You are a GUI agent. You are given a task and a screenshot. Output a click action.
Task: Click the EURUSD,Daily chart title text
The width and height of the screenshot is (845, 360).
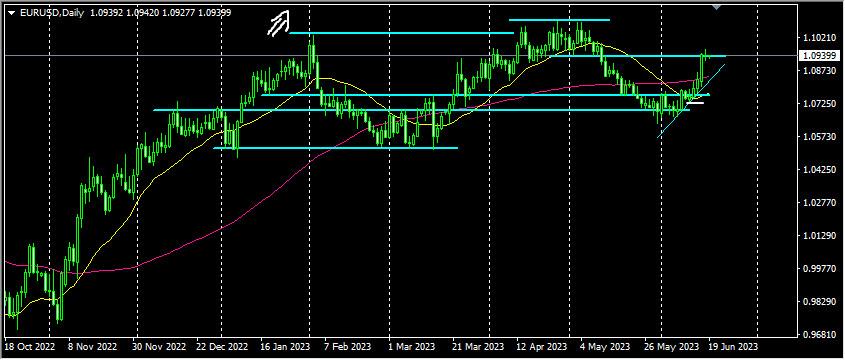click(52, 13)
